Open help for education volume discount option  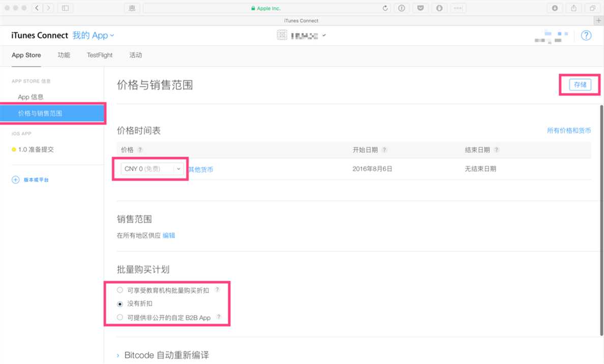[217, 290]
